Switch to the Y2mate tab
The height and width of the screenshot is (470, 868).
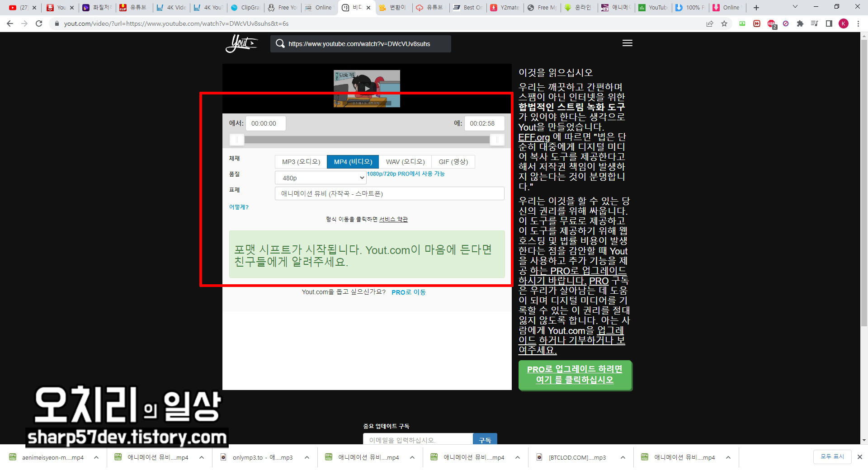tap(505, 7)
